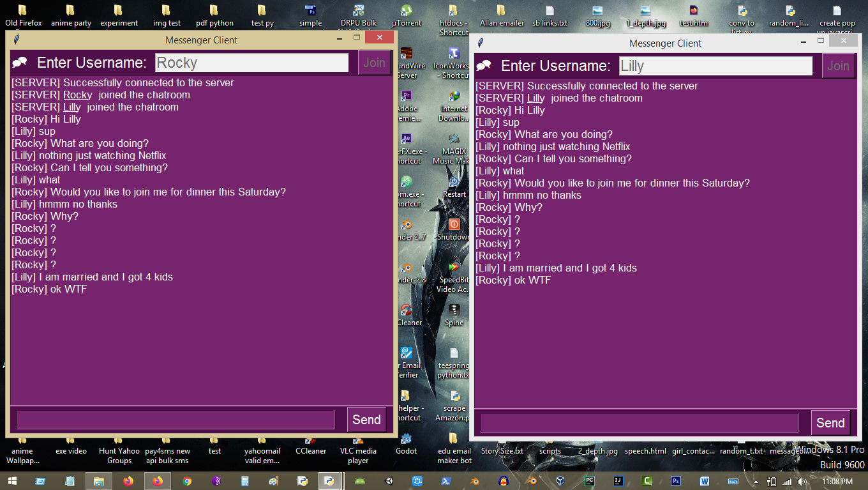Click the chat bubble icon in Lilly's Messenger window
Viewport: 868px width, 490px height.
coord(484,66)
